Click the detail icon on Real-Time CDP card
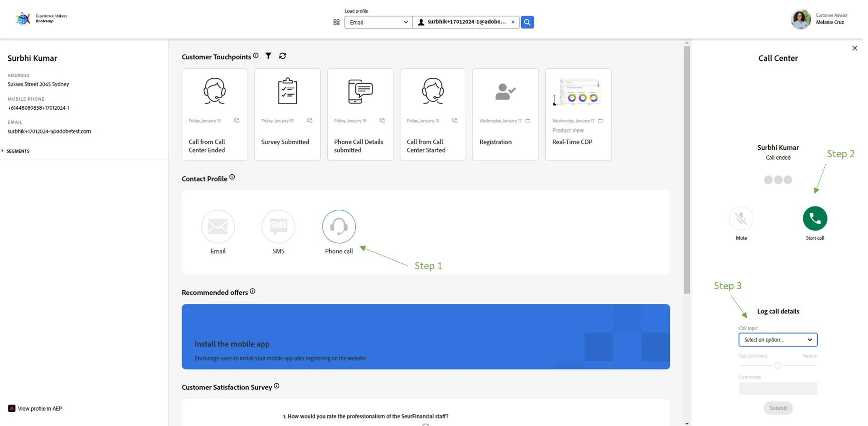The width and height of the screenshot is (868, 426). (x=601, y=121)
